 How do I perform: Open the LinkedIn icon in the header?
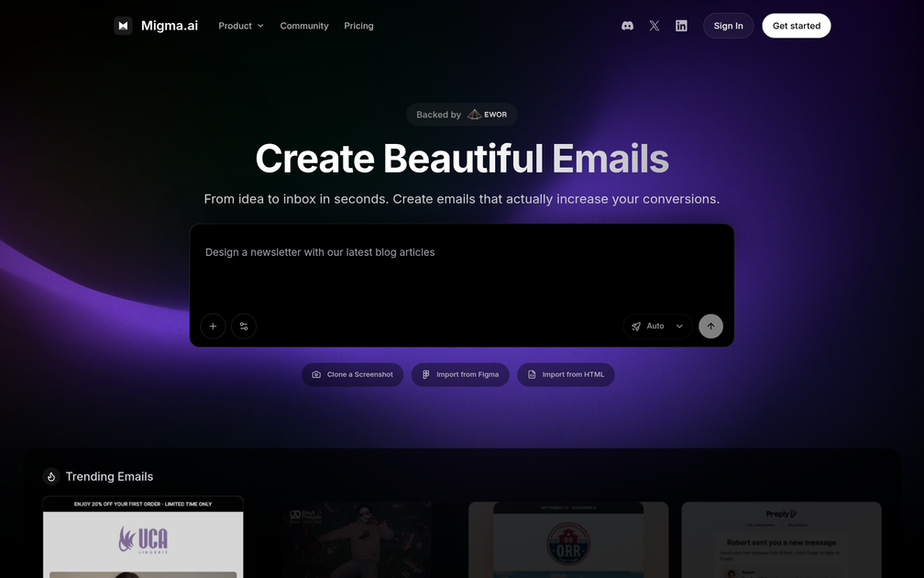point(681,25)
